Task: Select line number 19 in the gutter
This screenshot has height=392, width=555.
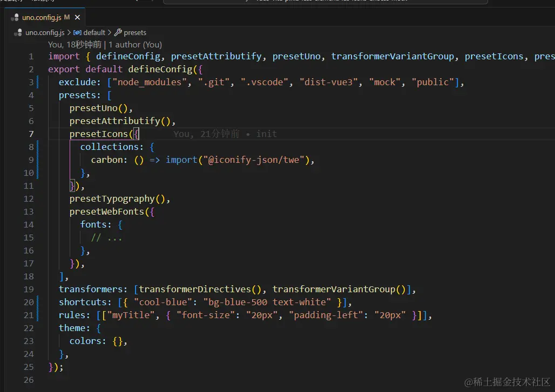Action: (29, 290)
